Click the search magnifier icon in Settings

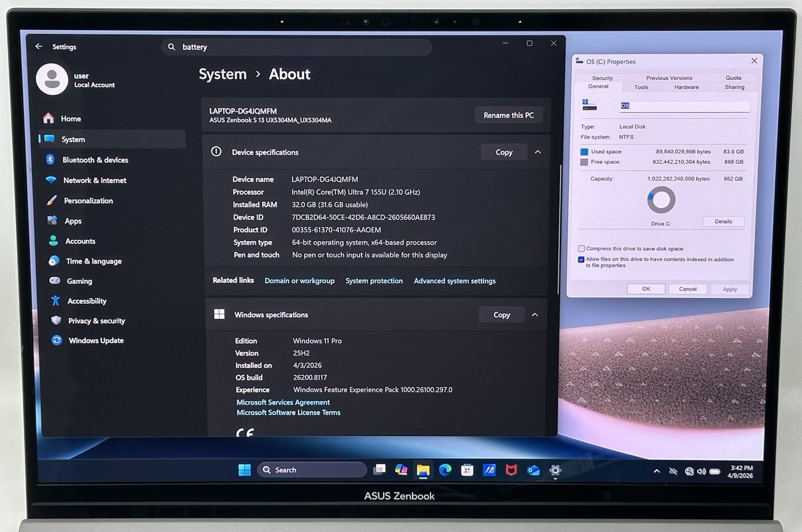pyautogui.click(x=171, y=47)
